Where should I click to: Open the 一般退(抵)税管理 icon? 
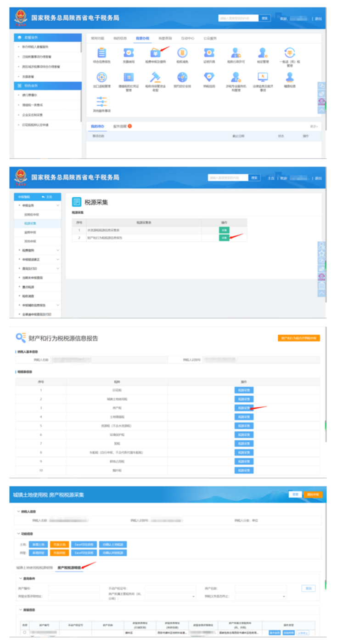coord(290,53)
